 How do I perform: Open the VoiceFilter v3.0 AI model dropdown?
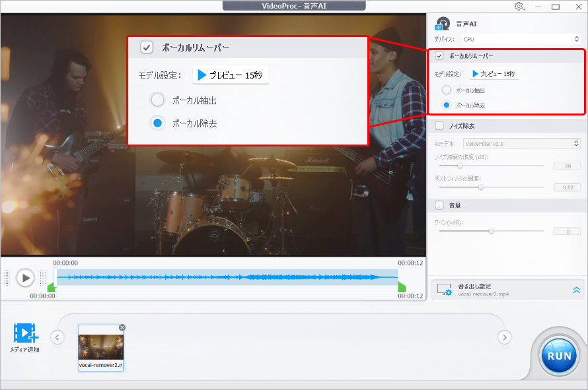[x=519, y=143]
